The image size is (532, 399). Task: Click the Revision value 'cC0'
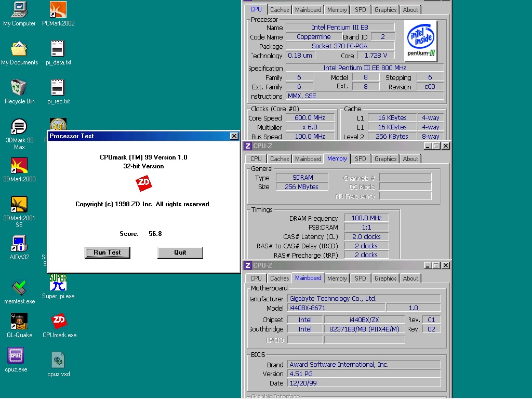[x=430, y=87]
